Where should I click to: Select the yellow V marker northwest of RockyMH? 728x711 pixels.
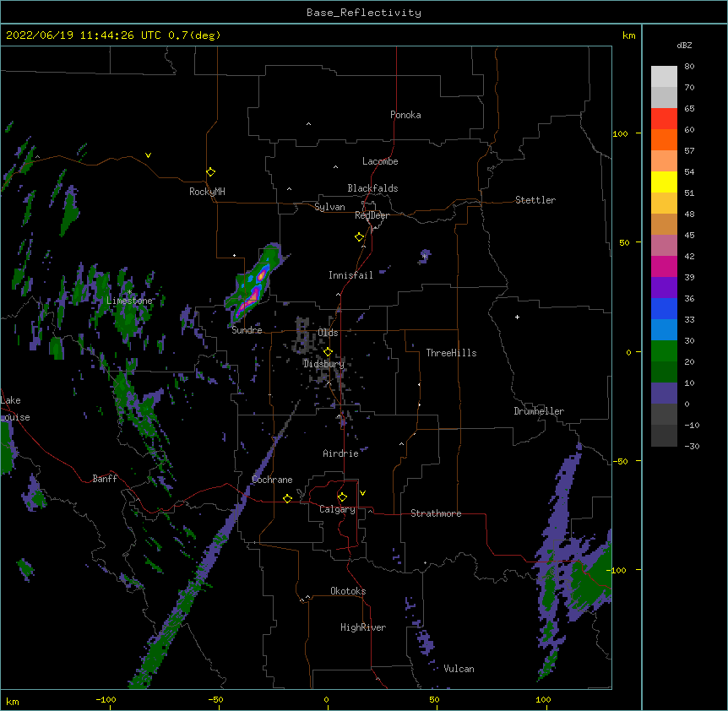coord(148,155)
